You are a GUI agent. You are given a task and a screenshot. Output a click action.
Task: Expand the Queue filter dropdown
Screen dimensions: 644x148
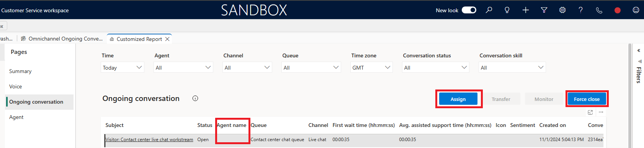(311, 67)
